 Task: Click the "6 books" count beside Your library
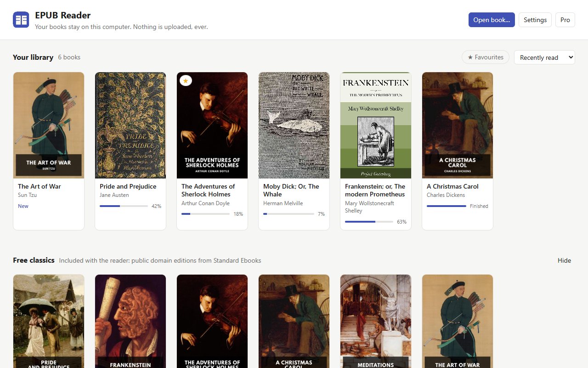(x=69, y=57)
